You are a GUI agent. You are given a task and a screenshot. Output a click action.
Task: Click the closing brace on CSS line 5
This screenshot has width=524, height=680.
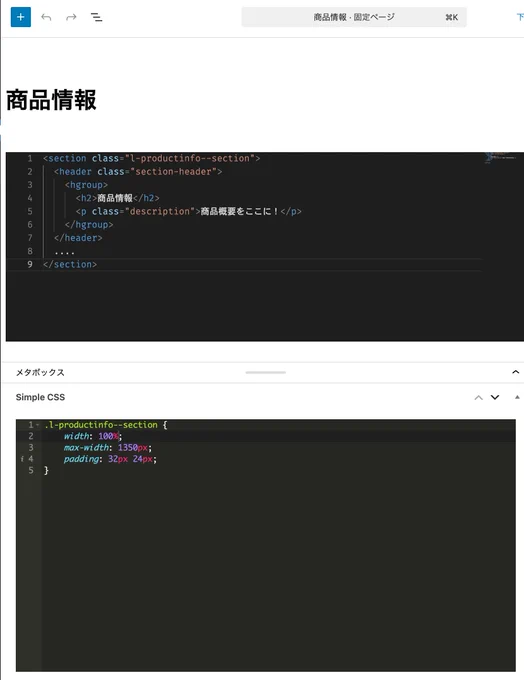point(46,470)
